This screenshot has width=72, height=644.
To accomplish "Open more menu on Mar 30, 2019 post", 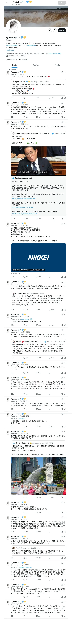I will [65, 223].
